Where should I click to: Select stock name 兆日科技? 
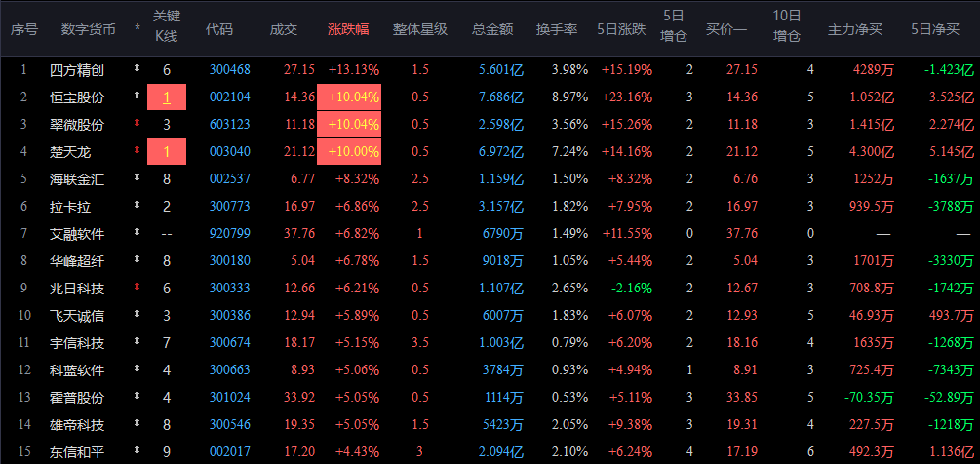coord(77,288)
